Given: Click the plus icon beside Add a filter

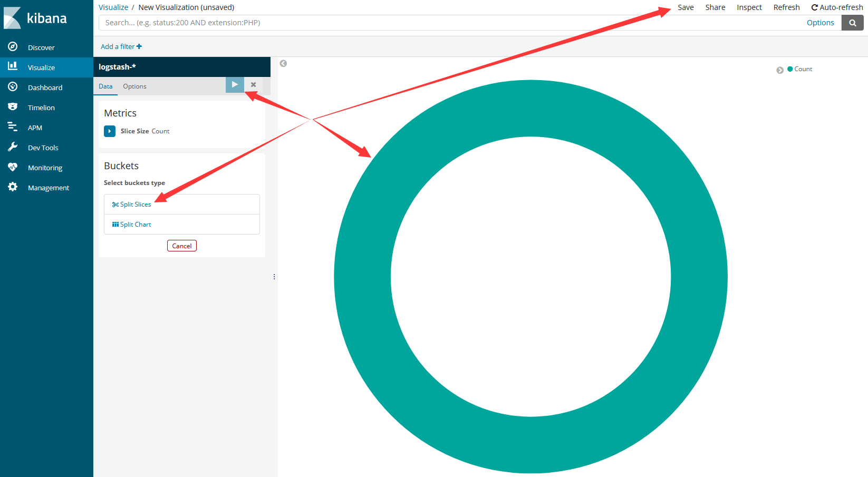Looking at the screenshot, I should 139,46.
